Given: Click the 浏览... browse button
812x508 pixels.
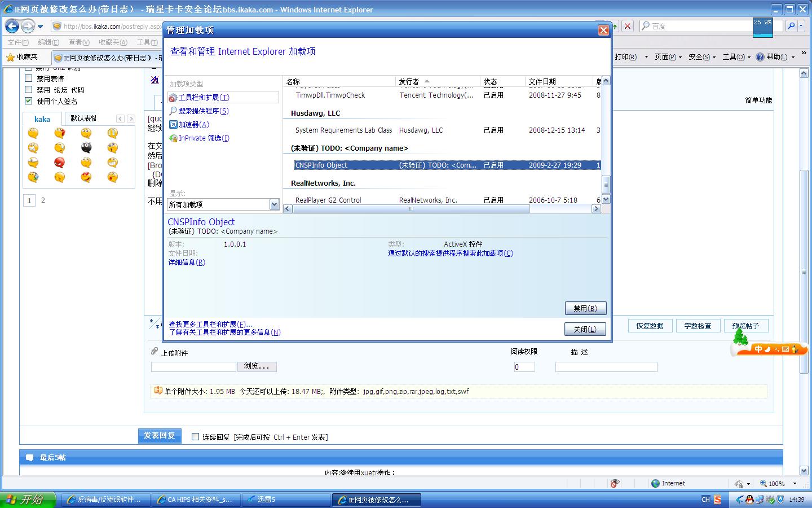Looking at the screenshot, I should click(x=257, y=366).
